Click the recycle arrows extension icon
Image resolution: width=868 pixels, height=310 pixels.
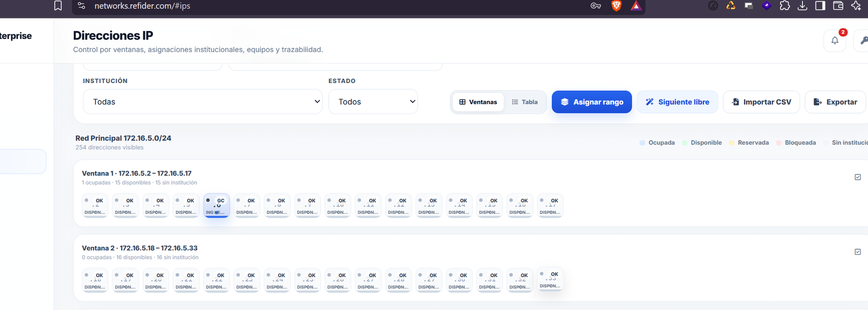coord(731,6)
